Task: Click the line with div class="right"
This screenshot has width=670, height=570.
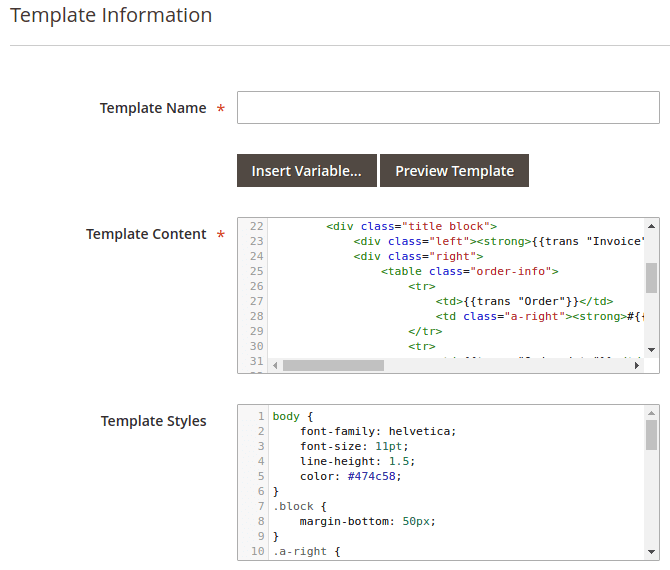Action: coord(418,256)
